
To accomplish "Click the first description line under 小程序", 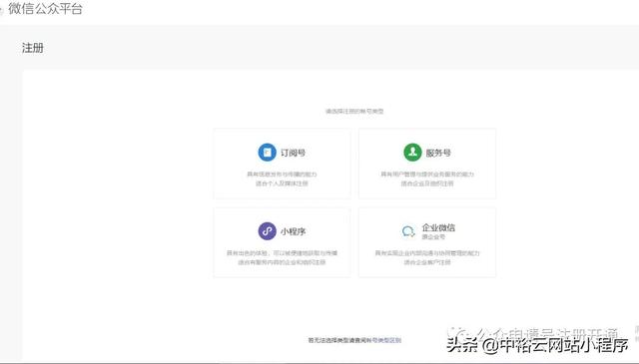I will (282, 253).
